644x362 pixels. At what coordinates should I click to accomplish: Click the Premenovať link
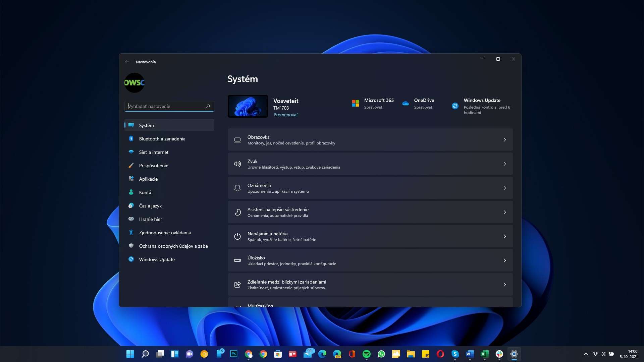[286, 115]
